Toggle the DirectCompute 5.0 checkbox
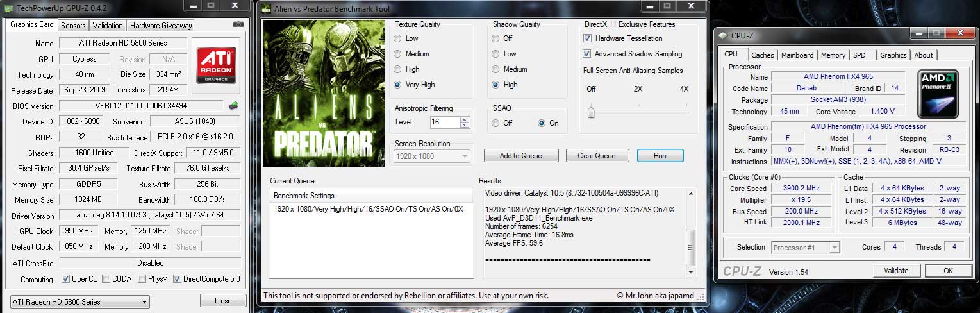Screen dimensions: 980x313 177,279
